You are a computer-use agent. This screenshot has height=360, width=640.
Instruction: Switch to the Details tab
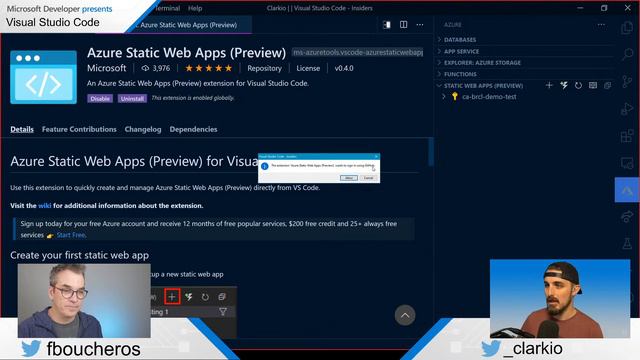coord(22,129)
